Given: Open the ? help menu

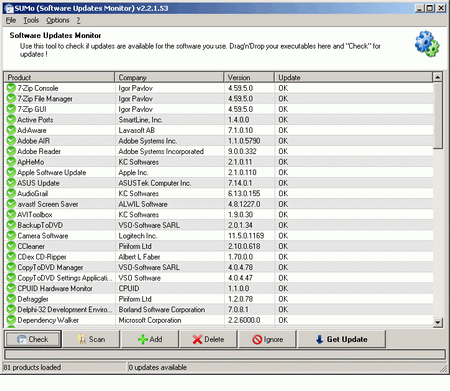Looking at the screenshot, I should (78, 20).
